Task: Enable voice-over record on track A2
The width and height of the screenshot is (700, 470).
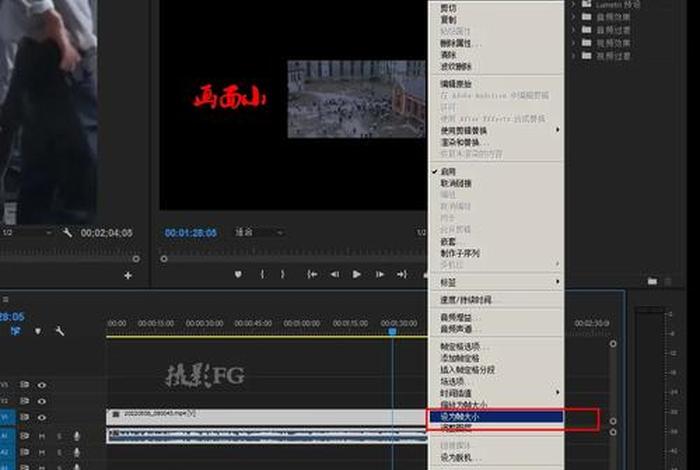Action: click(77, 453)
